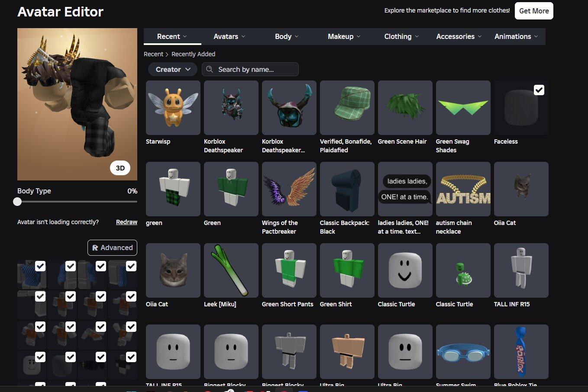Select the Classic Turtle green turtle item
The width and height of the screenshot is (588, 392).
463,270
